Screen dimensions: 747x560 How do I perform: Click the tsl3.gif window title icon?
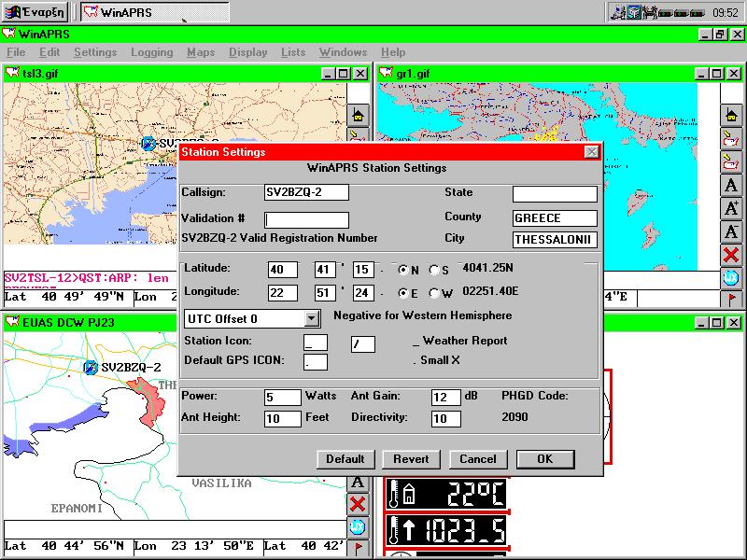coord(12,74)
